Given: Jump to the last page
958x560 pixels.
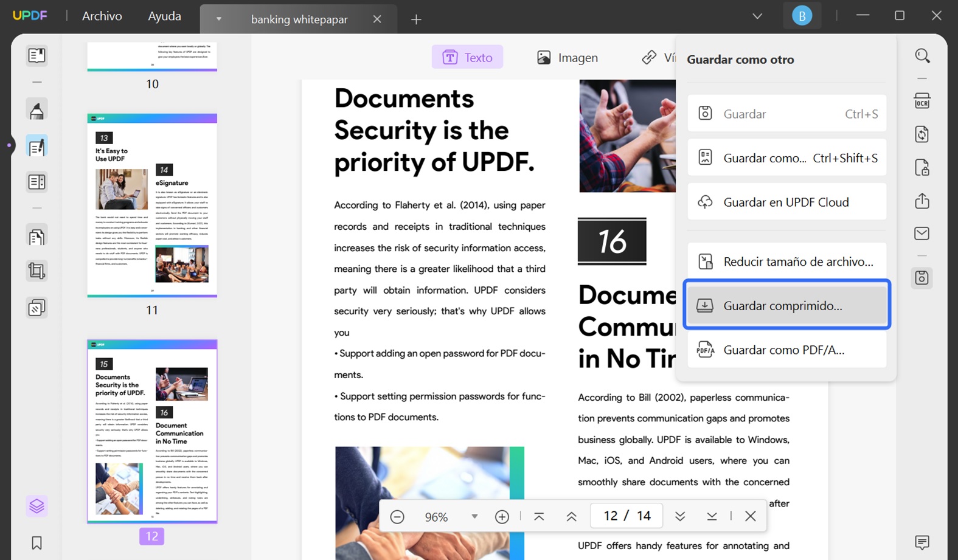Looking at the screenshot, I should (x=712, y=517).
